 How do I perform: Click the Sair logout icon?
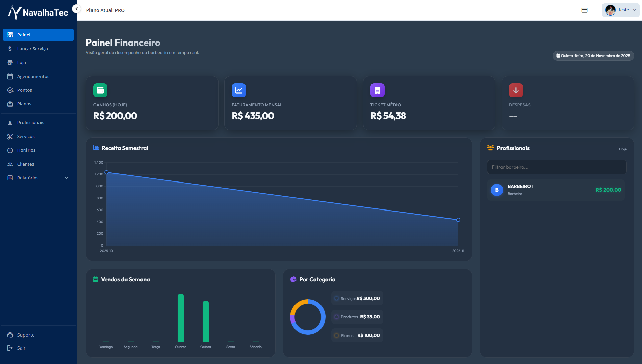(x=10, y=348)
